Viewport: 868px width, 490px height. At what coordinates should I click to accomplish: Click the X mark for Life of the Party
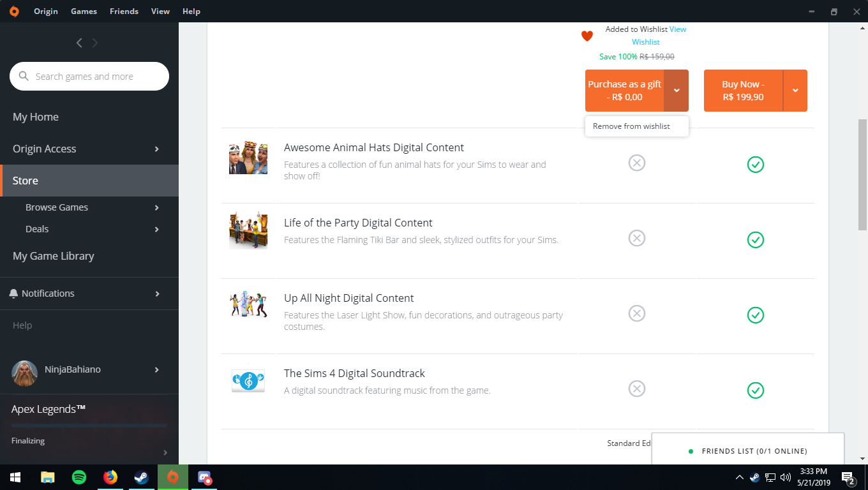click(636, 238)
